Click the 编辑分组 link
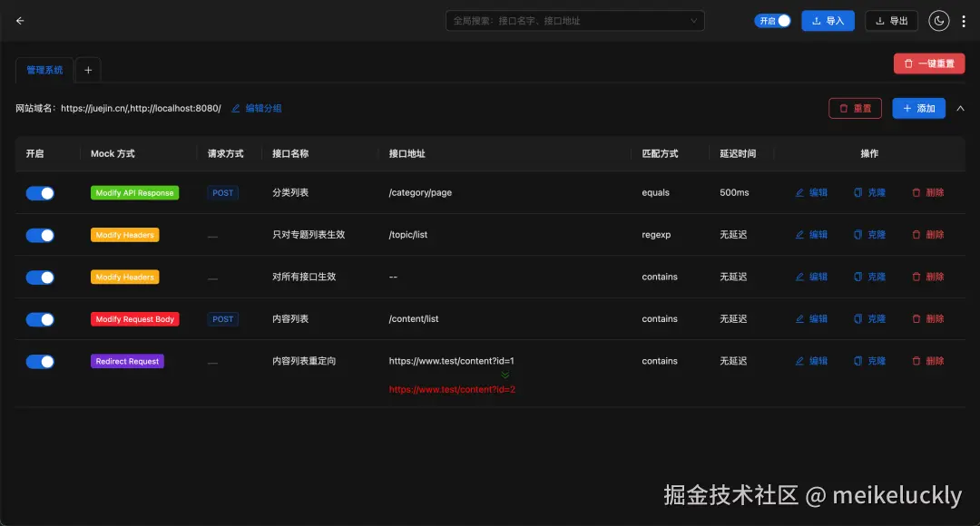 (263, 108)
